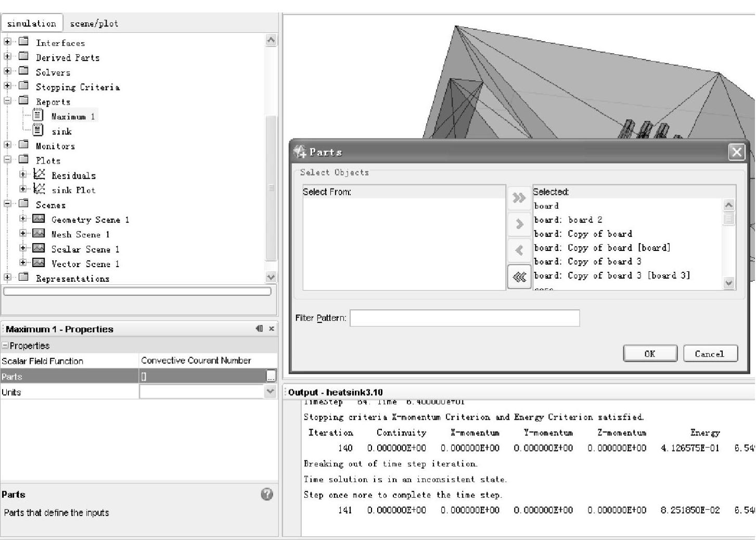
Task: Click the Plots folder icon
Action: (x=23, y=159)
